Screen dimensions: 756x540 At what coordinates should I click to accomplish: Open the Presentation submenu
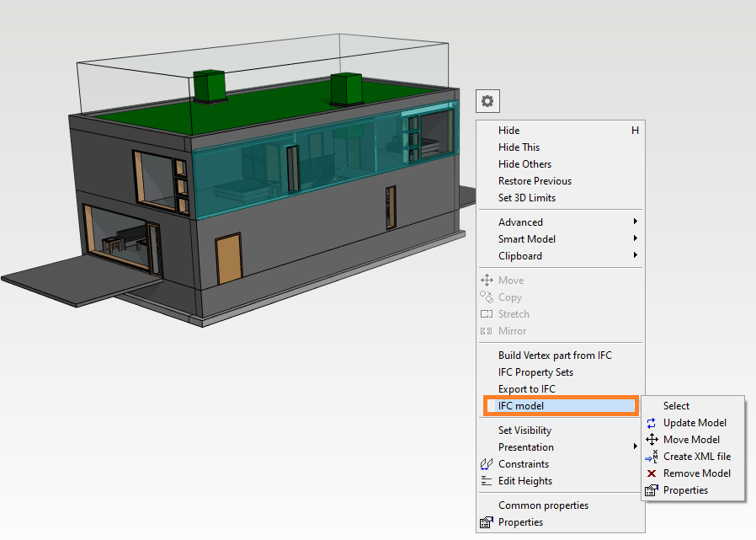pyautogui.click(x=524, y=446)
